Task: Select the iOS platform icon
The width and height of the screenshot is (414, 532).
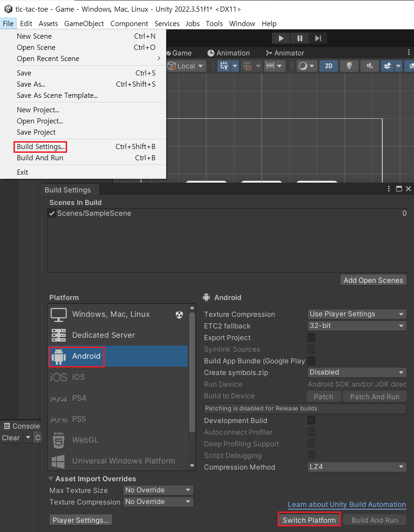Action: 59,377
